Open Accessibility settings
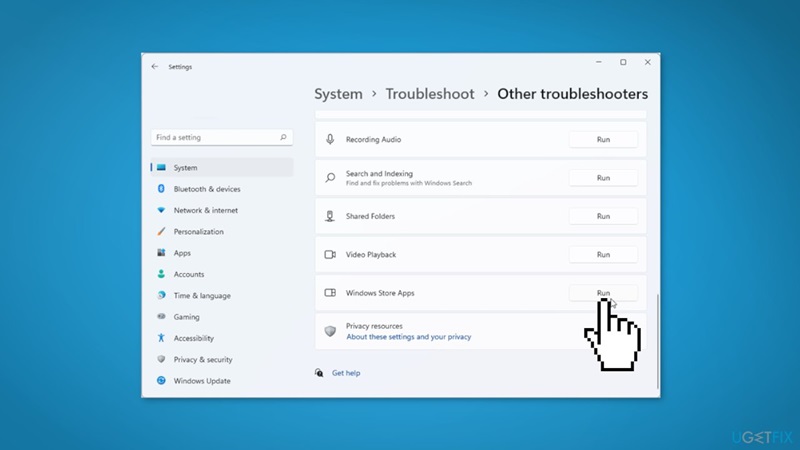 pyautogui.click(x=193, y=338)
